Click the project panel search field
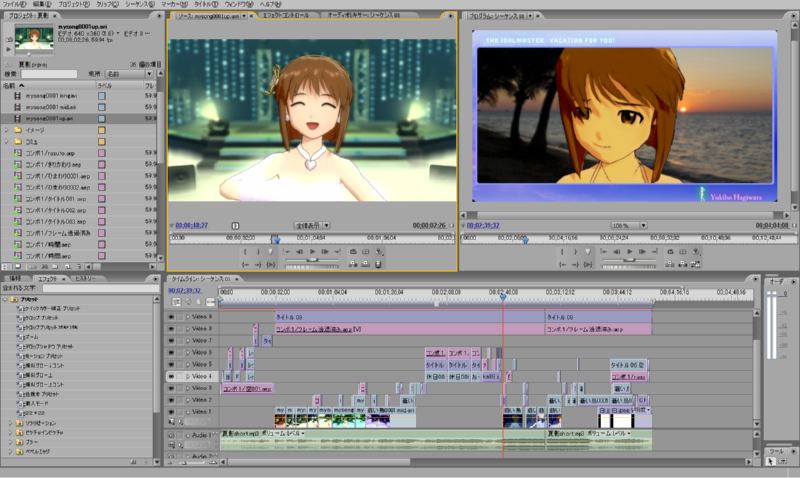The height and width of the screenshot is (478, 800). [x=49, y=74]
